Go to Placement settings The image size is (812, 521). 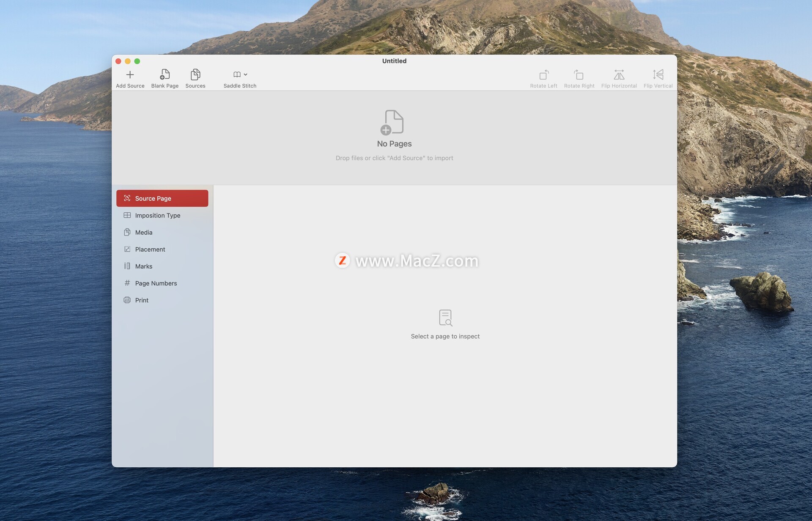pyautogui.click(x=150, y=249)
